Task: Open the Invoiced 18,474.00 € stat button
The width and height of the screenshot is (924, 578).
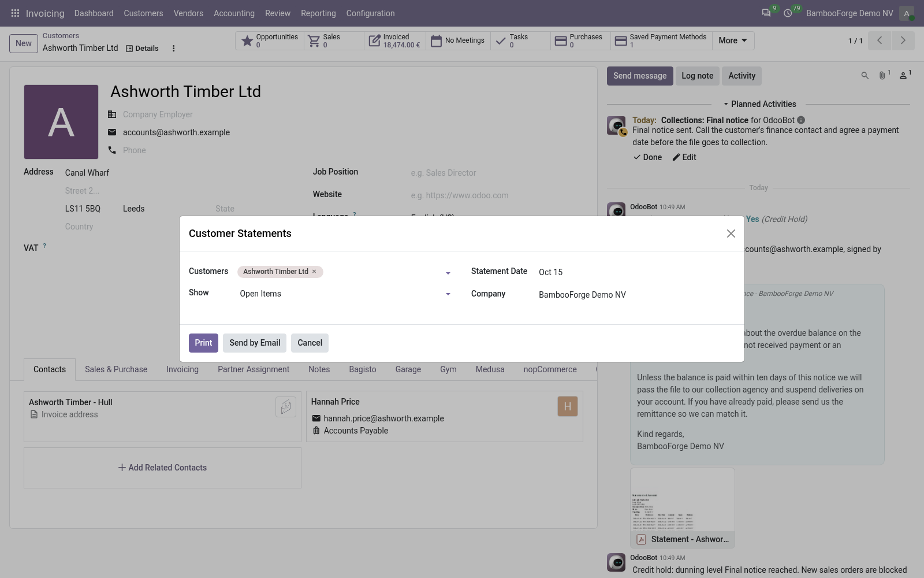Action: click(395, 40)
